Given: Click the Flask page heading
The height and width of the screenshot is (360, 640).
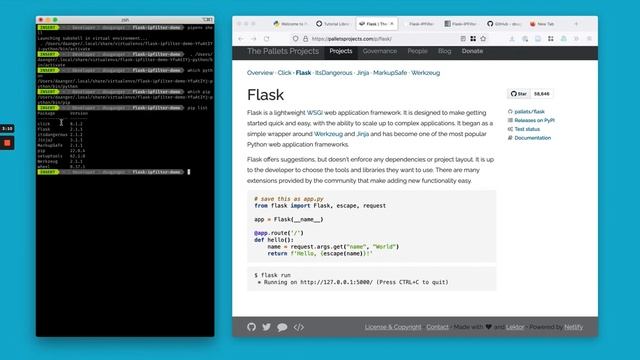Looking at the screenshot, I should click(265, 95).
